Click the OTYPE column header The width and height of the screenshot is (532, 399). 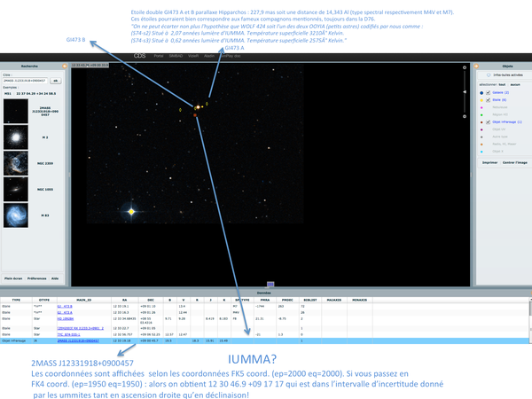pyautogui.click(x=44, y=300)
